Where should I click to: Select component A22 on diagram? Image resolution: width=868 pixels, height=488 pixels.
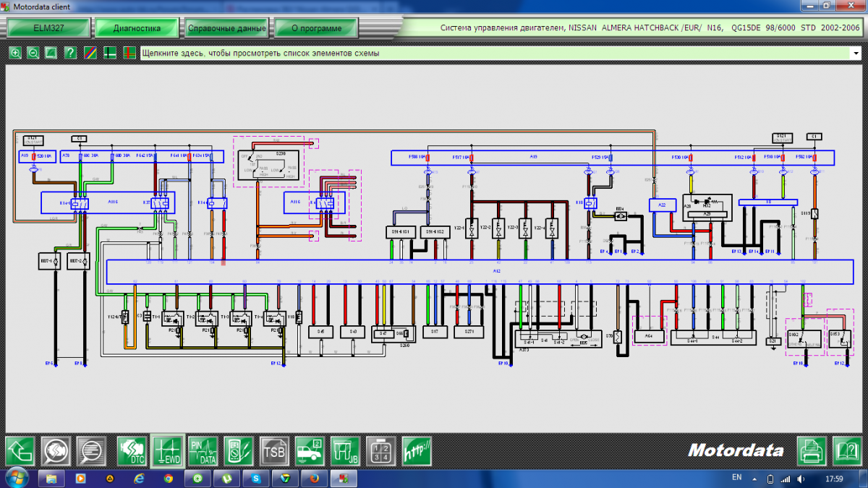(x=662, y=205)
